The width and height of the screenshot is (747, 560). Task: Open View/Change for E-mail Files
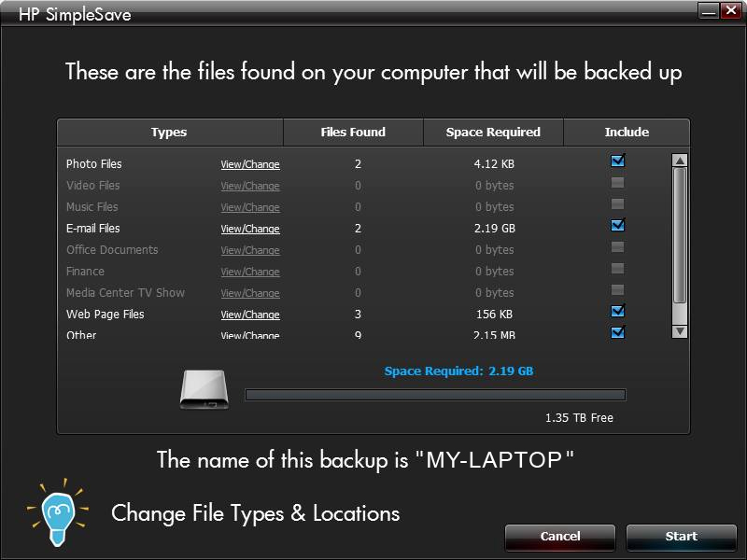tap(250, 229)
